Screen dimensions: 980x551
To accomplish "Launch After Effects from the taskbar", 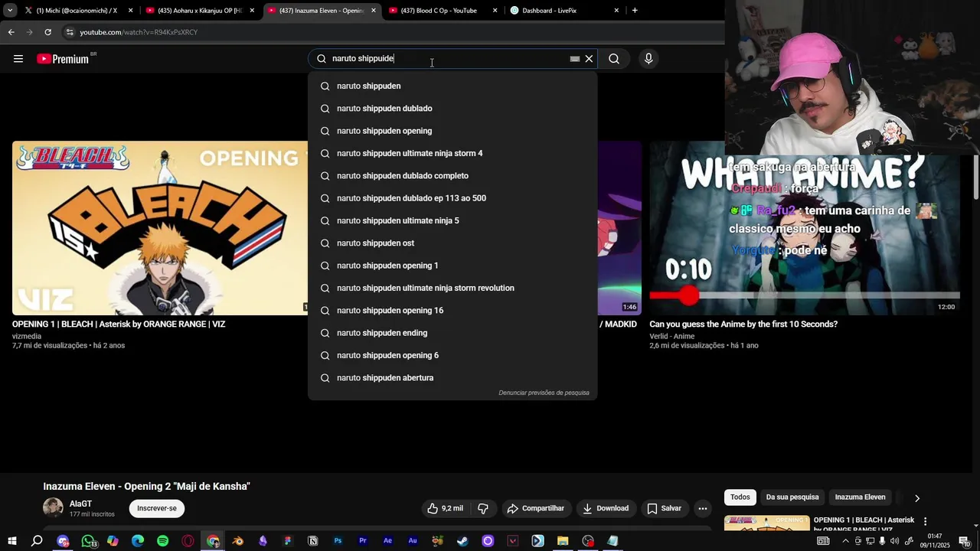I will pyautogui.click(x=388, y=541).
